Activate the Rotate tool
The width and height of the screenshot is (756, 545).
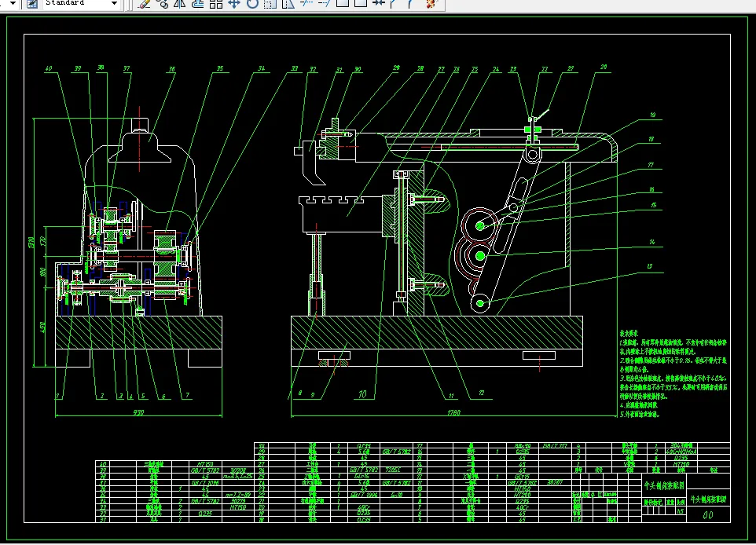coord(252,4)
